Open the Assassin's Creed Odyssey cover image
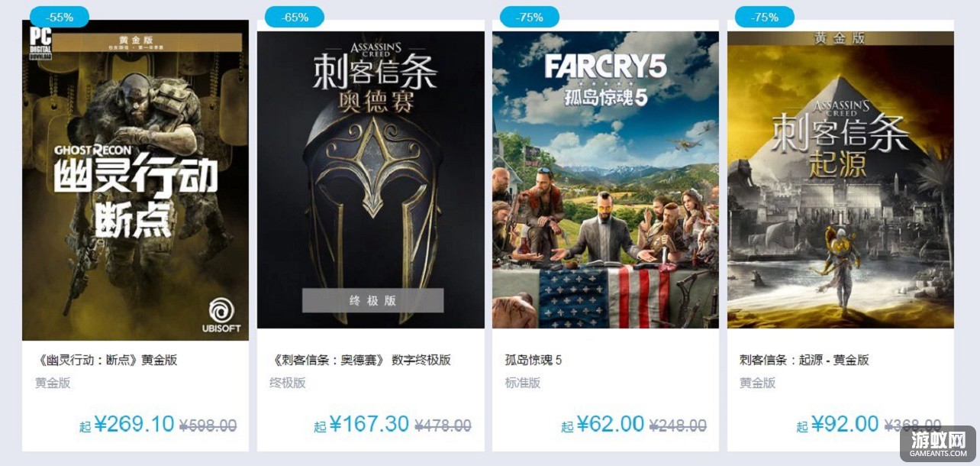The width and height of the screenshot is (980, 466). click(371, 180)
